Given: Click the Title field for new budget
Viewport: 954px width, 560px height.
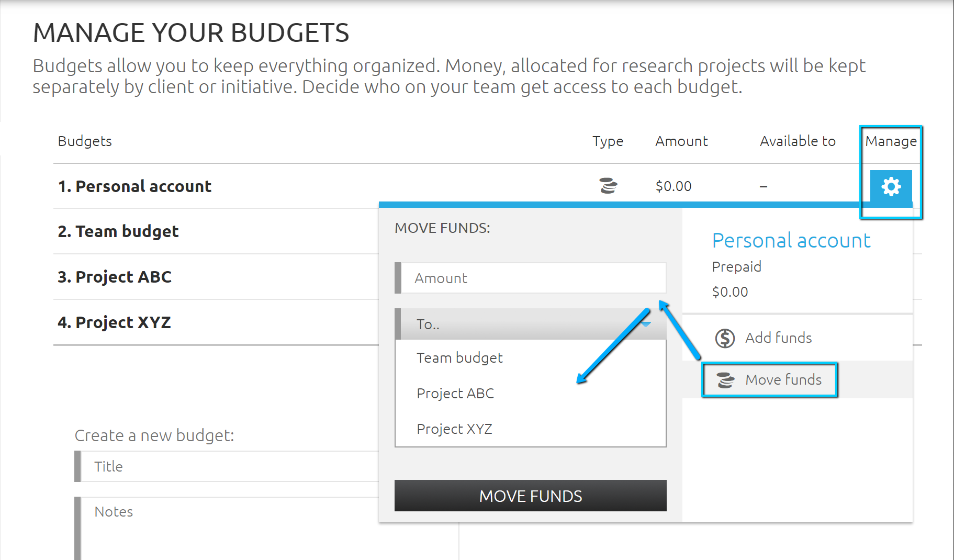Looking at the screenshot, I should click(x=230, y=467).
